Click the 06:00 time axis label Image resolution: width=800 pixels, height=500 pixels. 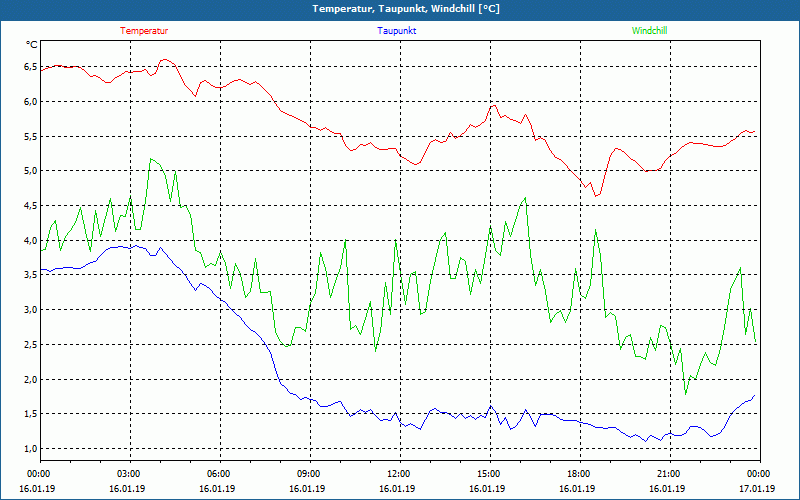pos(217,473)
